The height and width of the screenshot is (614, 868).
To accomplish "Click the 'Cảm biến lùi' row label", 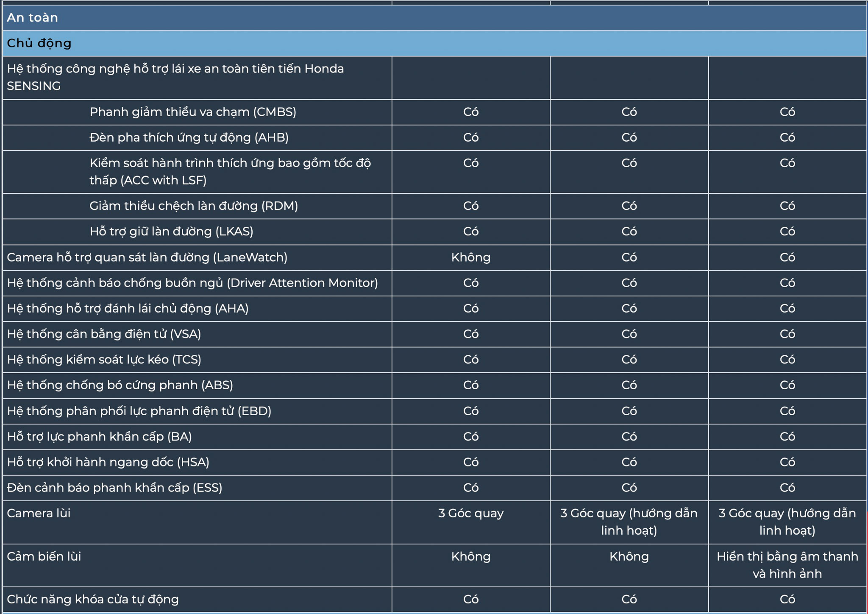I will pos(44,557).
